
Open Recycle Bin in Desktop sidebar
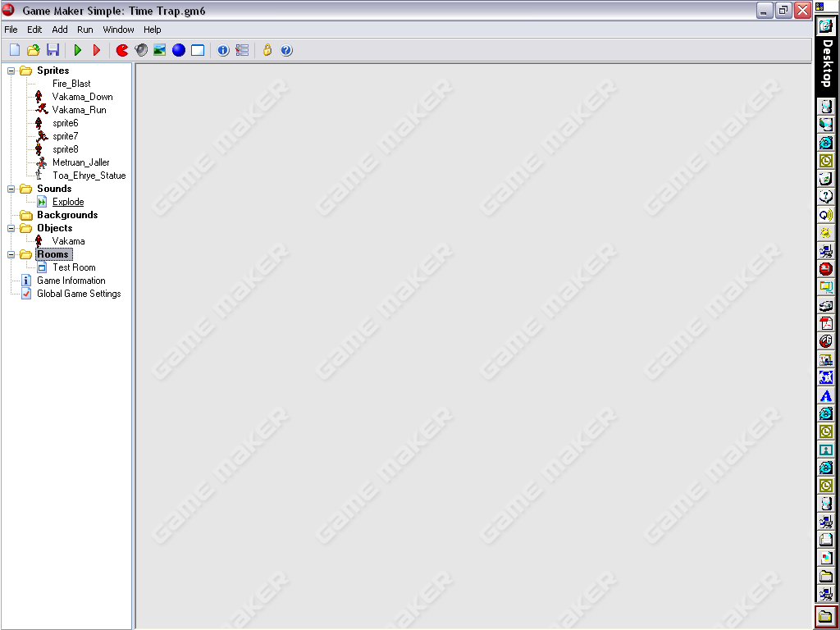tap(826, 178)
